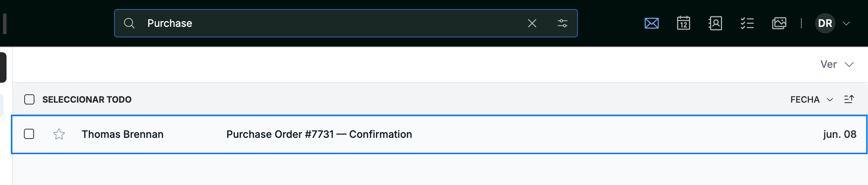Clear the search with the X icon
Screen dimensions: 868x185
(532, 23)
